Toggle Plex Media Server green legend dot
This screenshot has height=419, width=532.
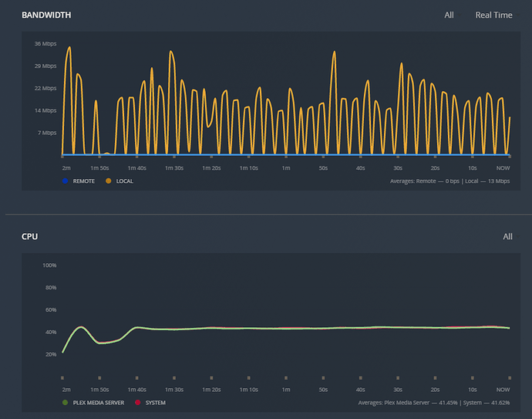tap(65, 402)
